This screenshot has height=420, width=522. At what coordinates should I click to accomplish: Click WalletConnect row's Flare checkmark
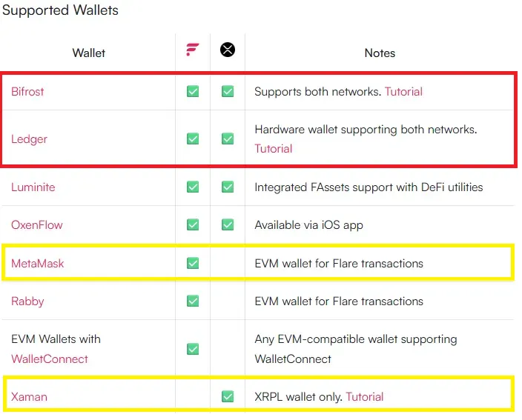tap(193, 349)
